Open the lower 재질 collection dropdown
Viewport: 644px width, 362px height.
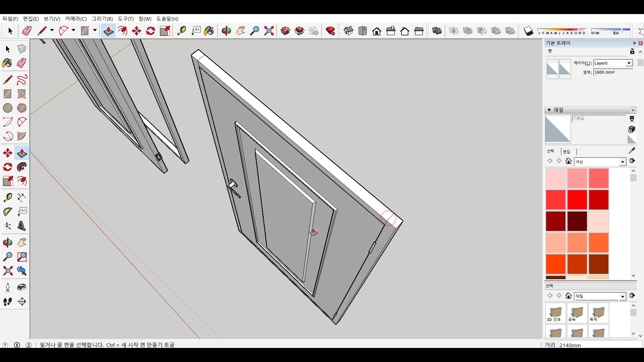click(x=623, y=296)
